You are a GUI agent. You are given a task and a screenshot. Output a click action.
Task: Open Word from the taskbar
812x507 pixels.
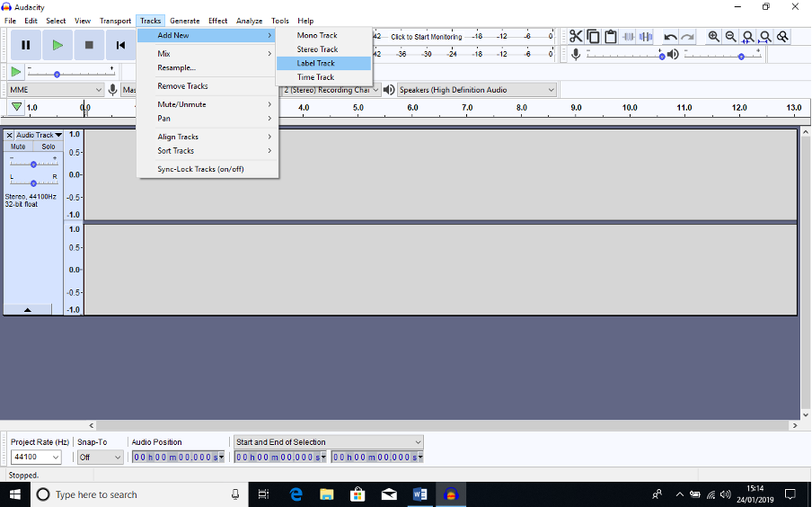420,494
